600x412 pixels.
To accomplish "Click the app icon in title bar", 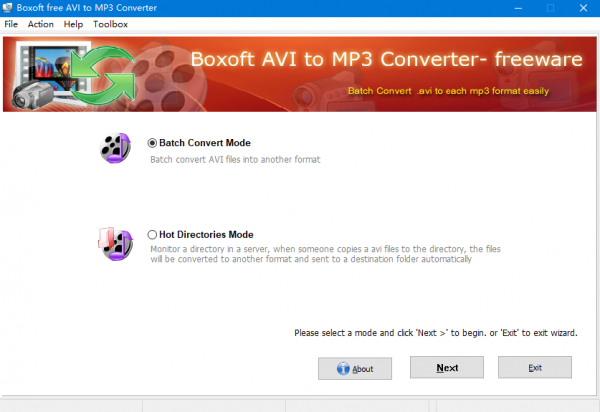I will [x=7, y=8].
